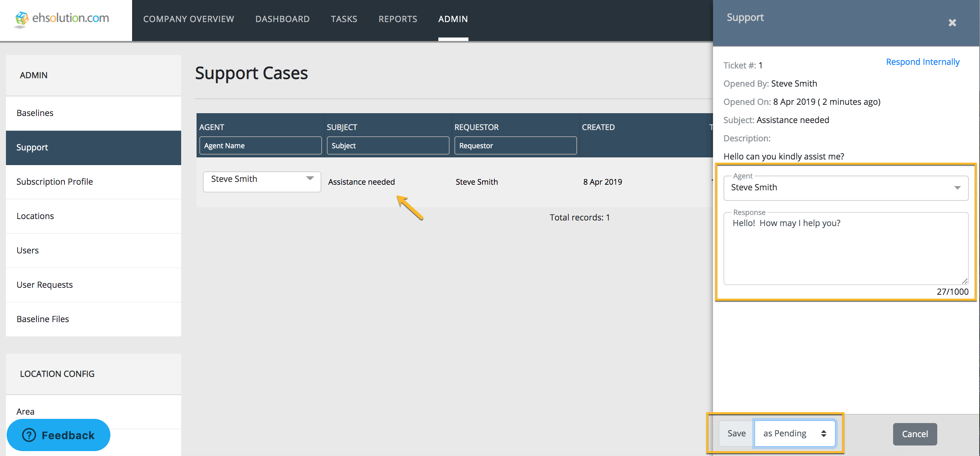
Task: Click the AGENT column header
Action: click(212, 127)
